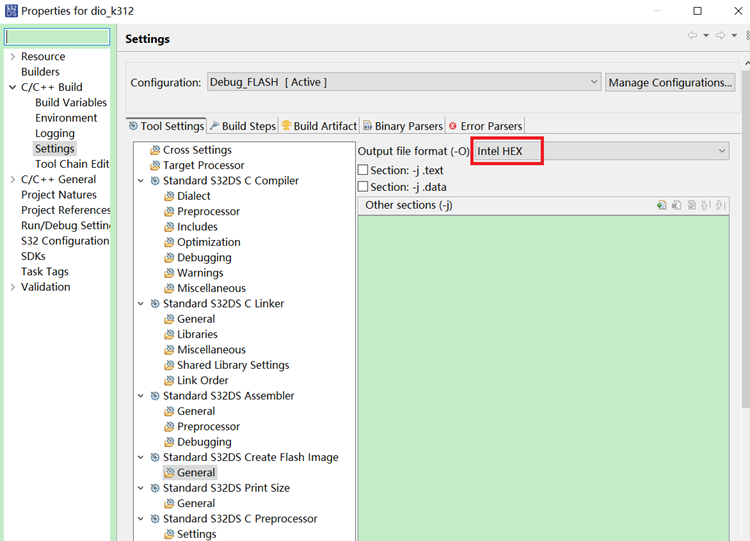Enable the Section: -j .data checkbox

point(364,187)
